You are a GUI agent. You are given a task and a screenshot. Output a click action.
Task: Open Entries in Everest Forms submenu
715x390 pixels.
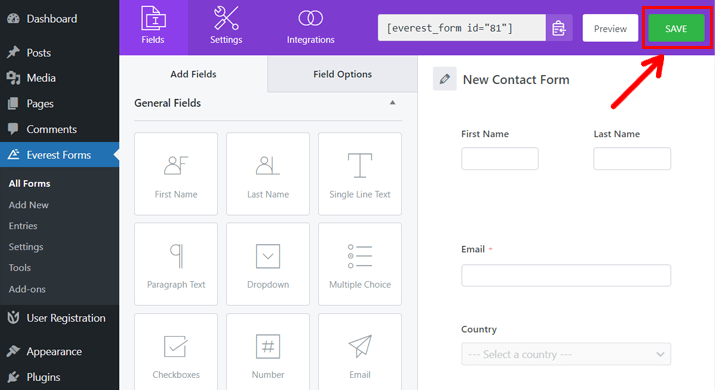[23, 226]
